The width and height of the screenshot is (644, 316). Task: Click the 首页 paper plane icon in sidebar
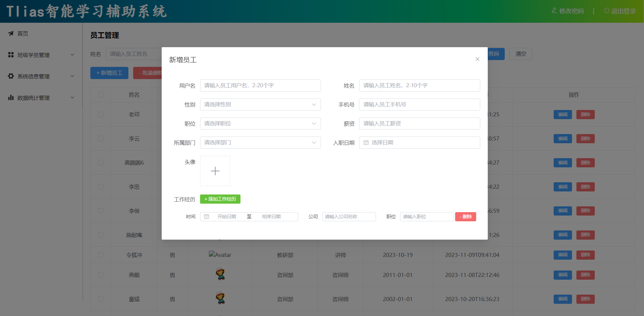[x=11, y=33]
